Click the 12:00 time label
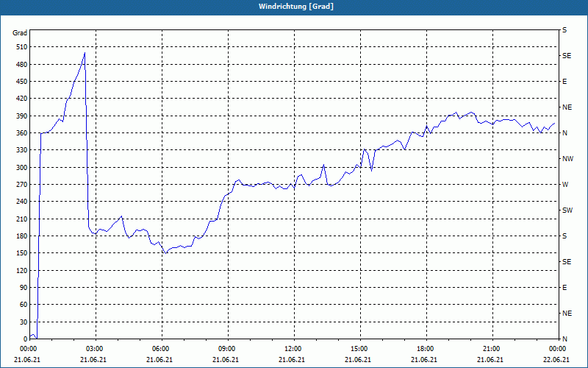The image size is (588, 368). [292, 349]
